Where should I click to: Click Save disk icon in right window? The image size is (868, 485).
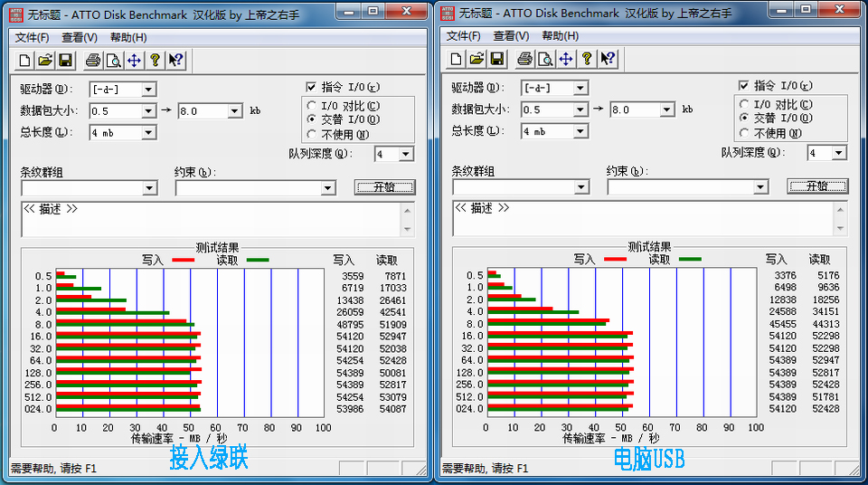tap(497, 59)
